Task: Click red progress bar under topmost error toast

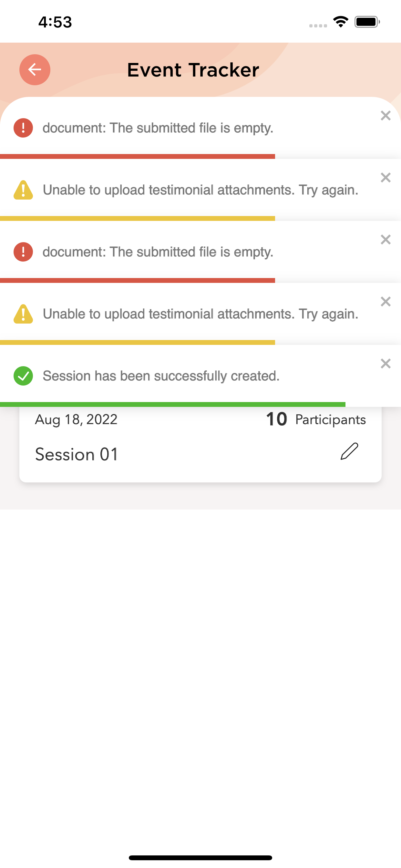Action: (138, 156)
